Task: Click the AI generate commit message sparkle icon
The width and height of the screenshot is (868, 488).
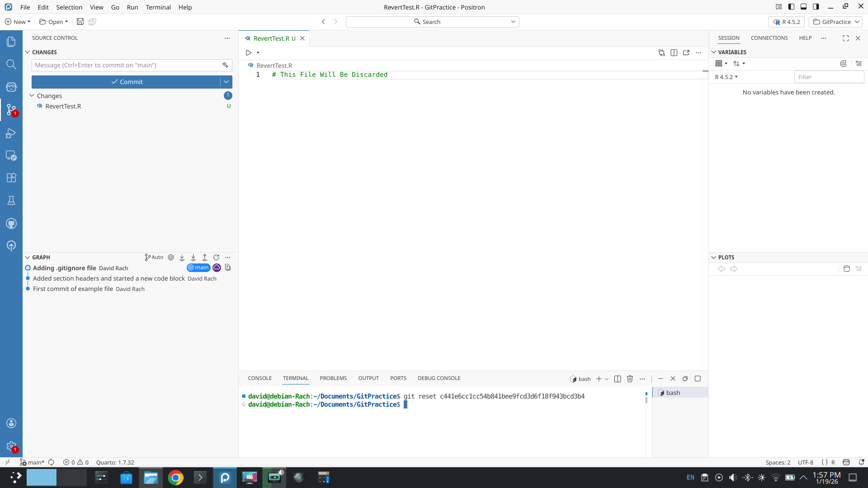Action: point(225,65)
